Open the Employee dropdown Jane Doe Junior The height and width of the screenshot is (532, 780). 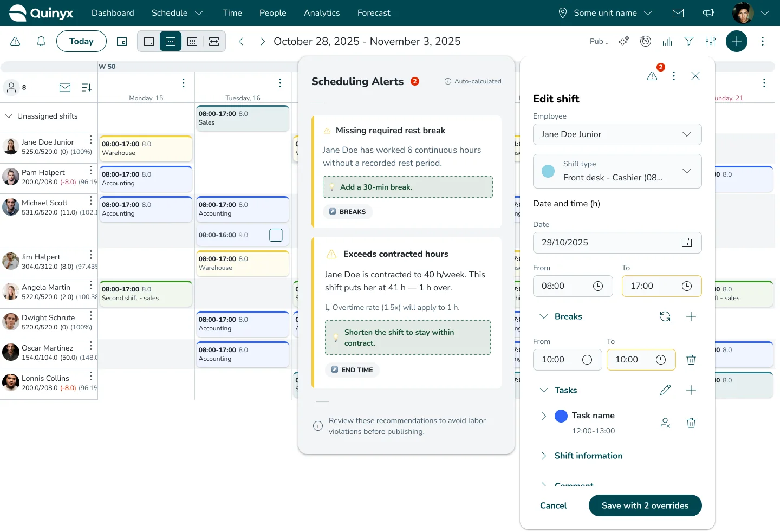point(617,134)
